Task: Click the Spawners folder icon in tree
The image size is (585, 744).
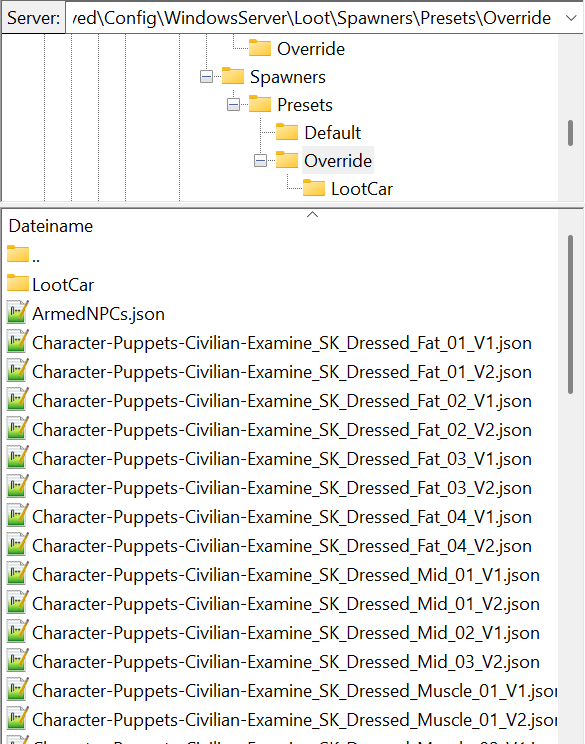Action: point(232,76)
